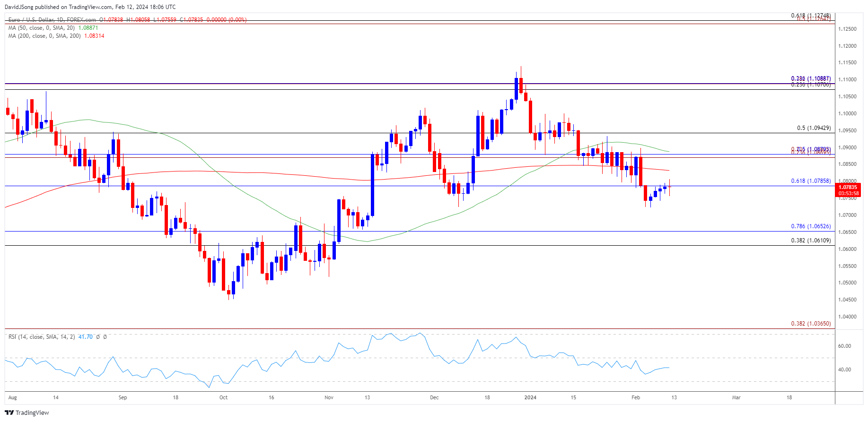Click the 0.618 (1.12748) Fibonacci label at top

811,16
